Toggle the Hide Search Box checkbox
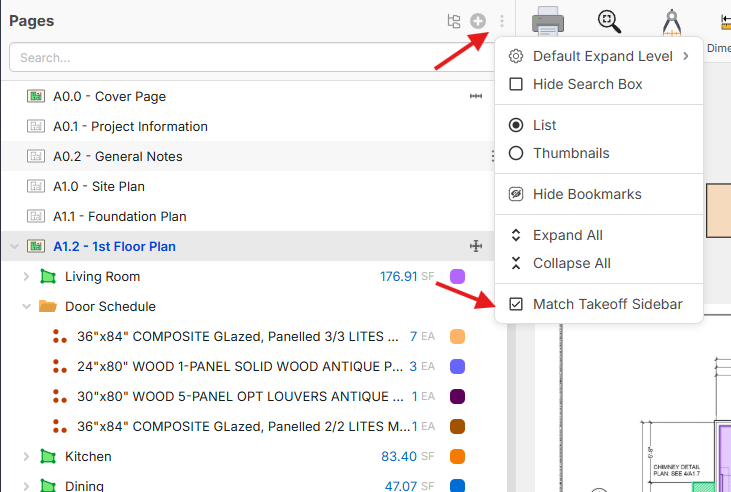Screen dimensions: 731x492 coord(516,84)
